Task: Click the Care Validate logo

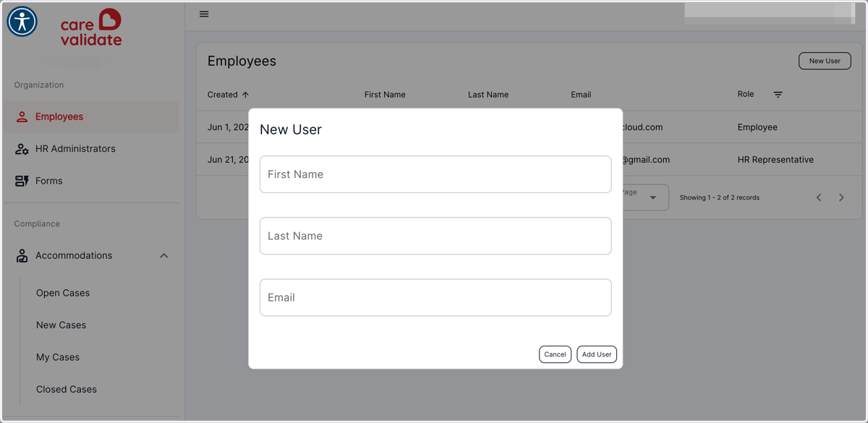Action: tap(91, 27)
